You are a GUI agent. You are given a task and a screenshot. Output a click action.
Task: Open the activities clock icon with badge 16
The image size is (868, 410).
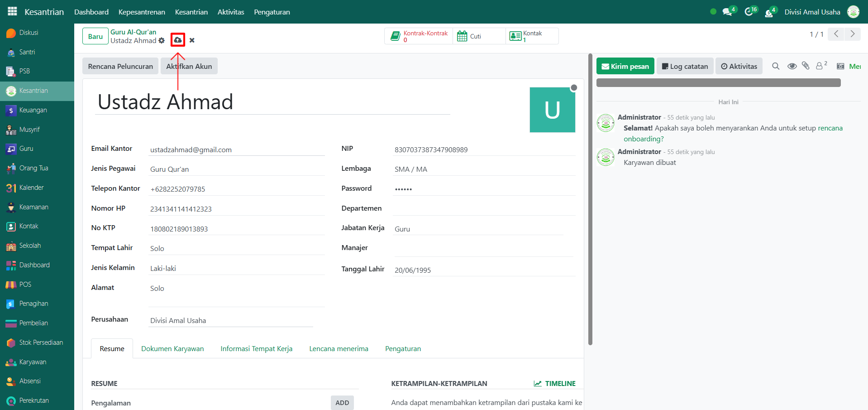(x=749, y=12)
